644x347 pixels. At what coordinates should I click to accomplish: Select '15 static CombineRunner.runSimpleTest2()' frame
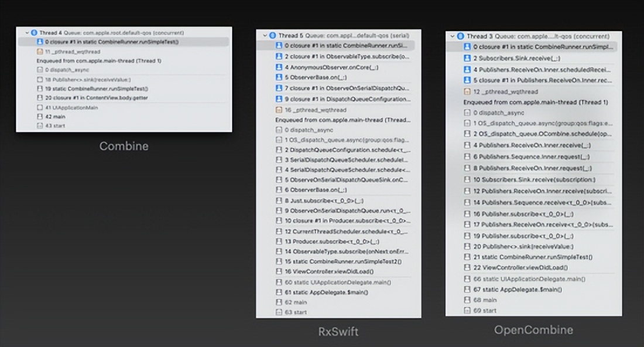tap(335, 261)
